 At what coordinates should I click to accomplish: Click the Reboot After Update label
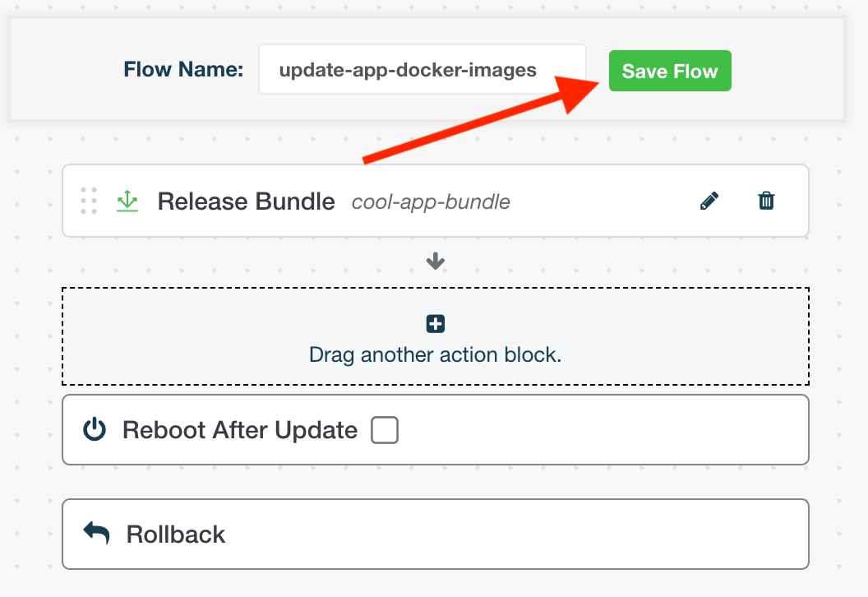click(x=240, y=430)
